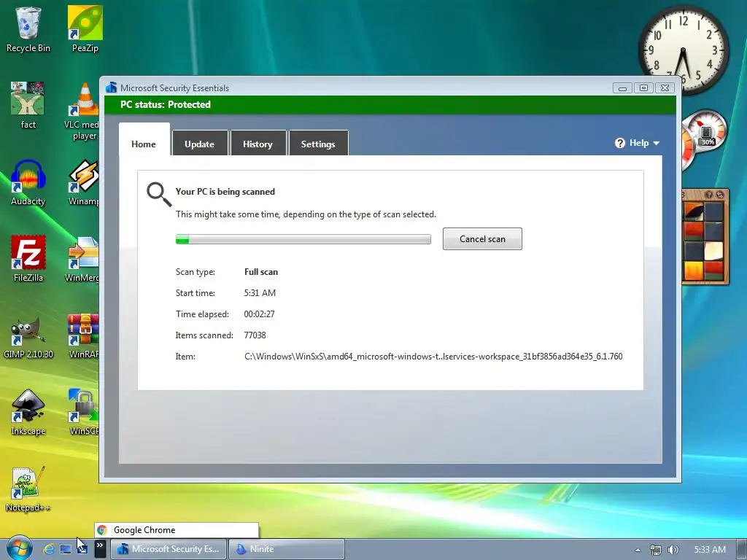Click the Ninite taskbar button

coord(287,549)
